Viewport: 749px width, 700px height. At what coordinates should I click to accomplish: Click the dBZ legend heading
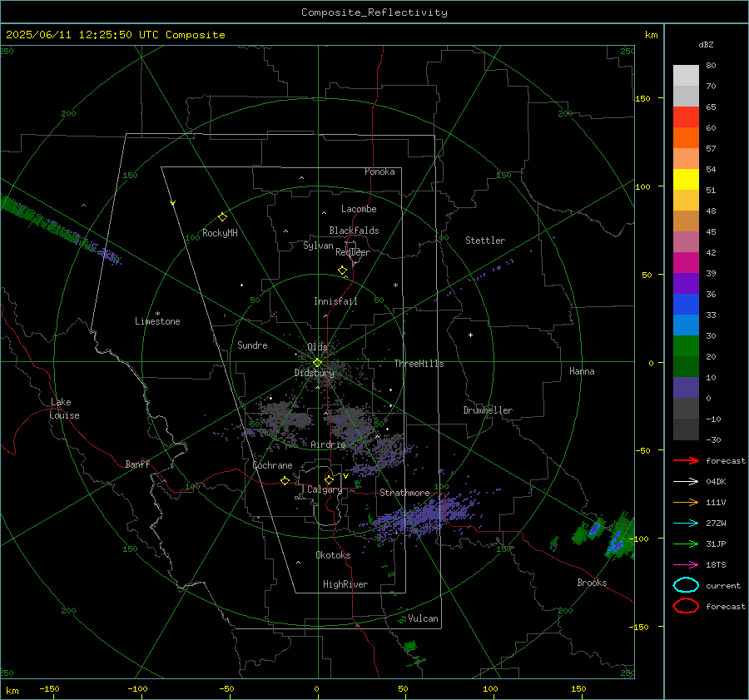[706, 44]
